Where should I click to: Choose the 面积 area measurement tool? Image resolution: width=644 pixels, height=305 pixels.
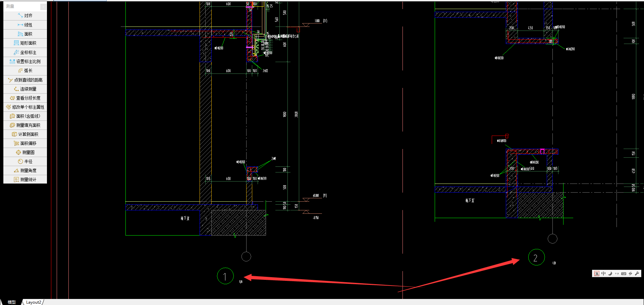25,34
